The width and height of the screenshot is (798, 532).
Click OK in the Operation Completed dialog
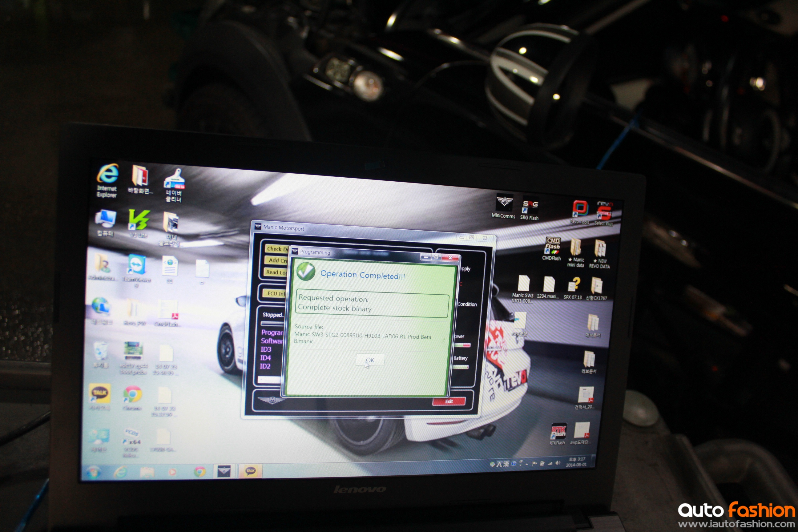click(370, 360)
